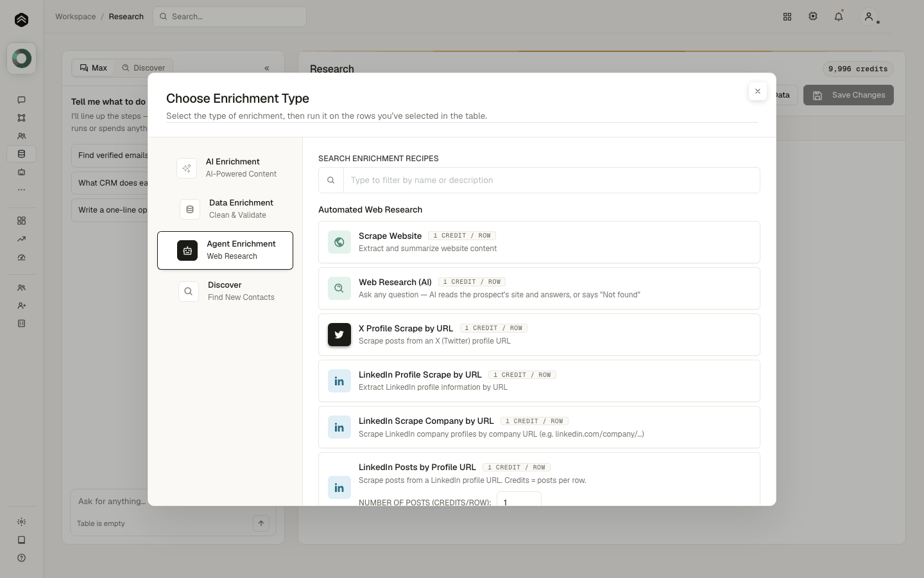
Task: Switch to the Discover tab in the chat panel
Action: coord(144,68)
